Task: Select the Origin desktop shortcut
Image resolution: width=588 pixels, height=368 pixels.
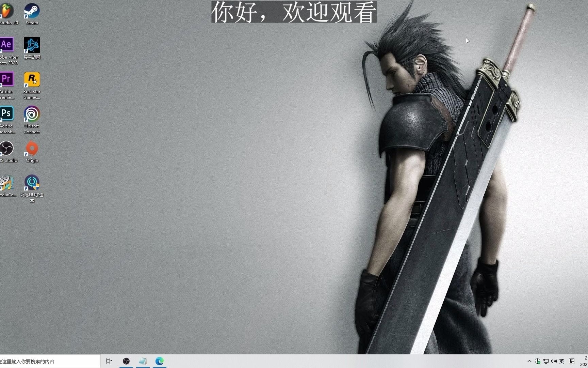Action: click(32, 152)
